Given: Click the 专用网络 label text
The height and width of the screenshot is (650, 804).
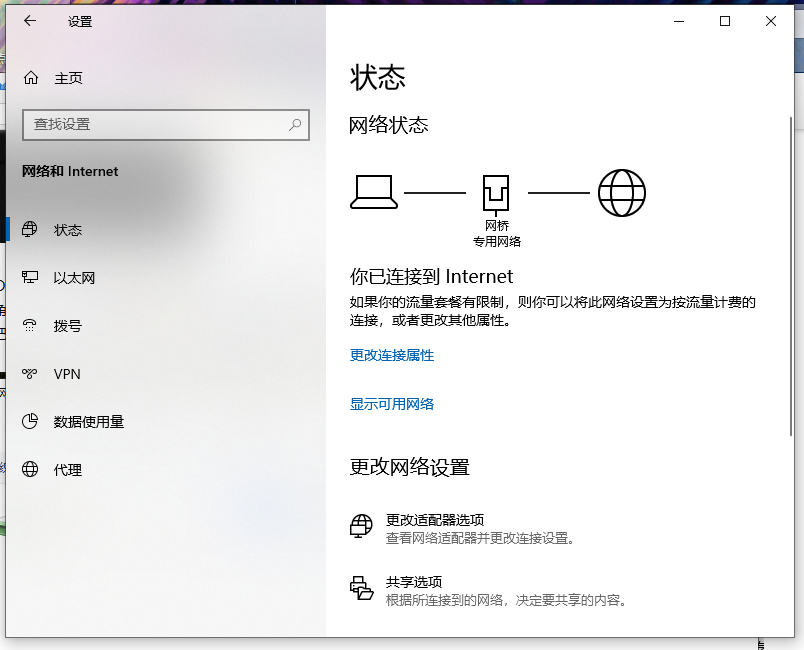Looking at the screenshot, I should coord(497,241).
